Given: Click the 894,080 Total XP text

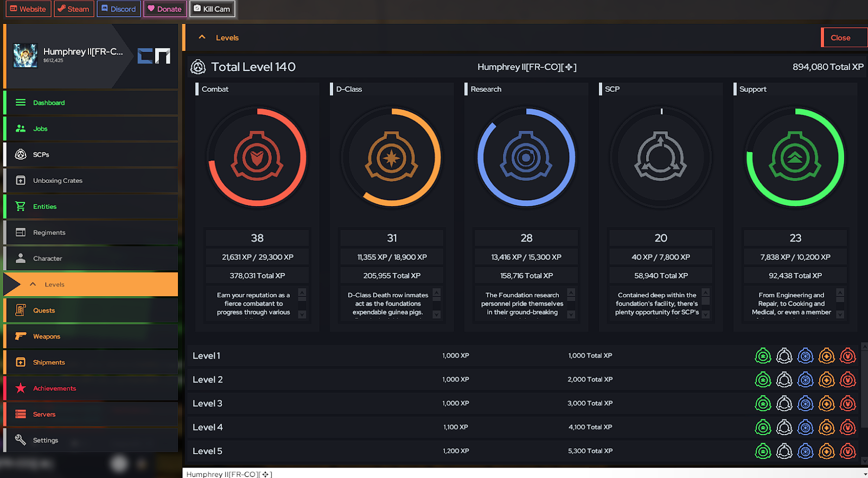Looking at the screenshot, I should (x=828, y=67).
